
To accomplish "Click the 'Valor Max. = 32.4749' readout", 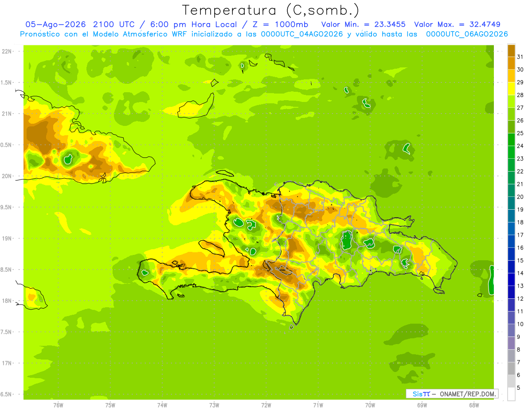I will tap(458, 24).
